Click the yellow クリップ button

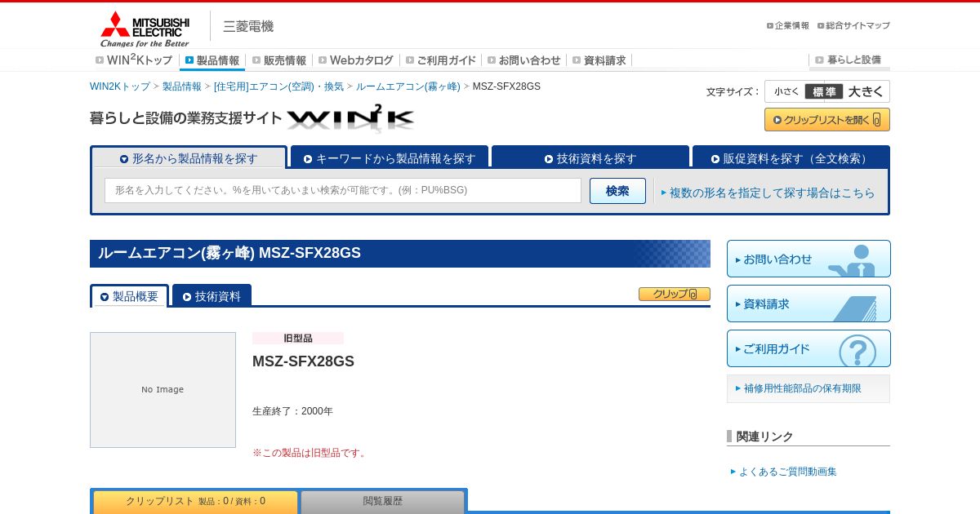pos(675,294)
